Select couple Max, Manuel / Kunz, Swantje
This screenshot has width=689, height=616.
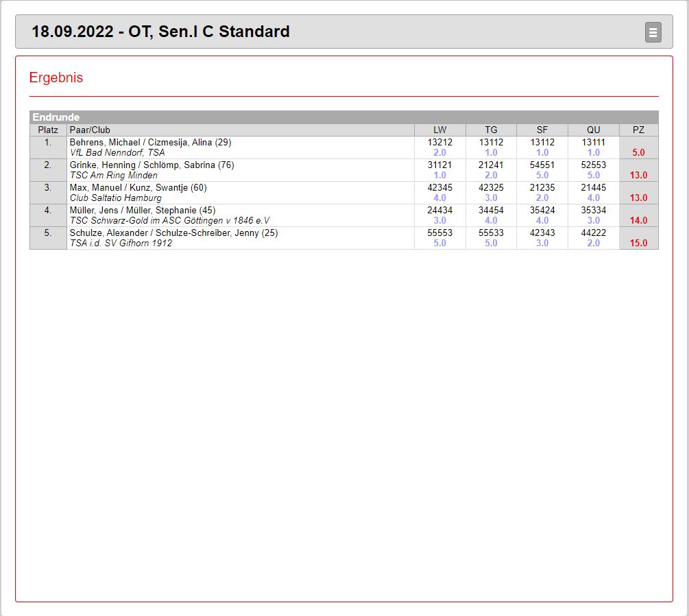(x=138, y=187)
